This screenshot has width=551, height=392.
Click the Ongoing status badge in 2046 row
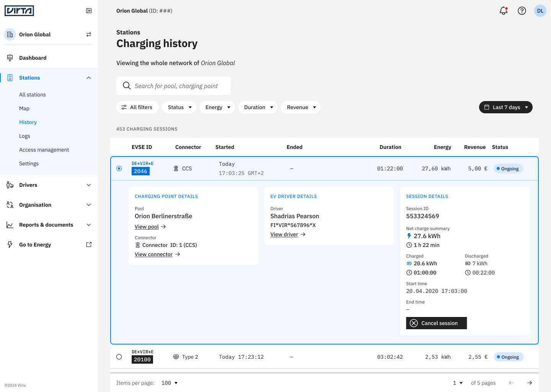[509, 168]
